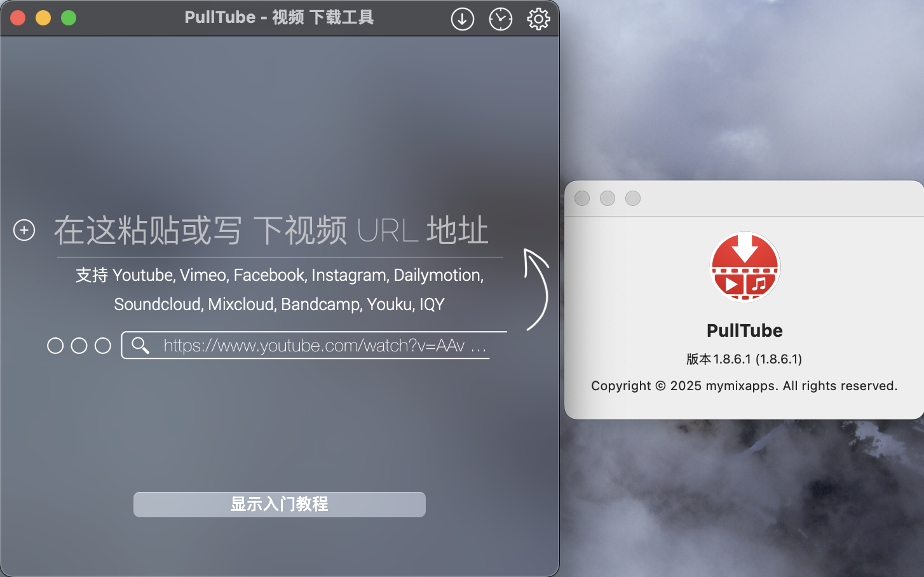924x577 pixels.
Task: Close the PullTube main window
Action: [x=18, y=18]
